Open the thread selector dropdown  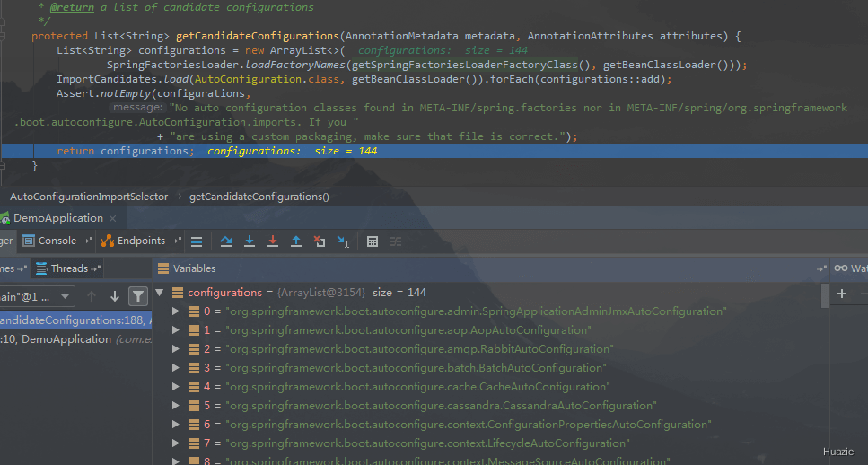pyautogui.click(x=65, y=297)
